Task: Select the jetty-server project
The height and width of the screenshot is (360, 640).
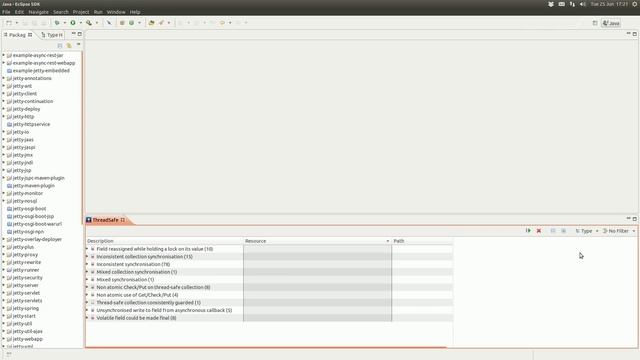Action: [25, 285]
